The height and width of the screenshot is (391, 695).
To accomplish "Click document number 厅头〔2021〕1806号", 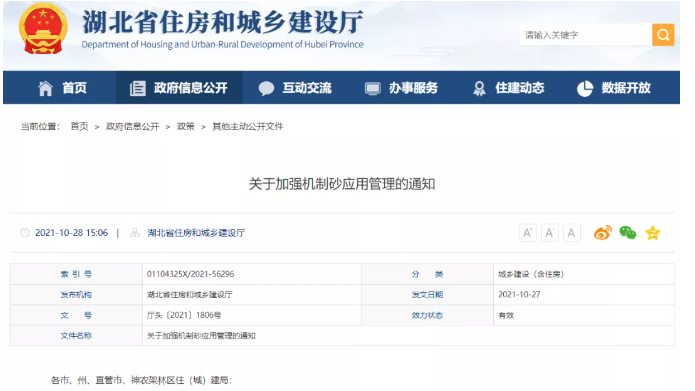I will [x=184, y=315].
